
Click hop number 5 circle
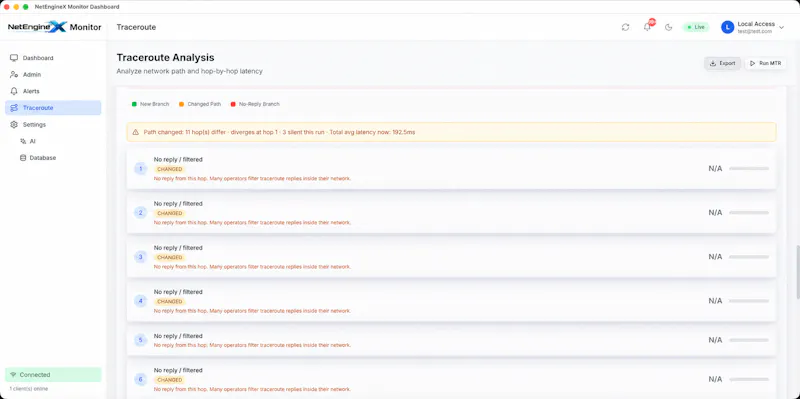(141, 340)
